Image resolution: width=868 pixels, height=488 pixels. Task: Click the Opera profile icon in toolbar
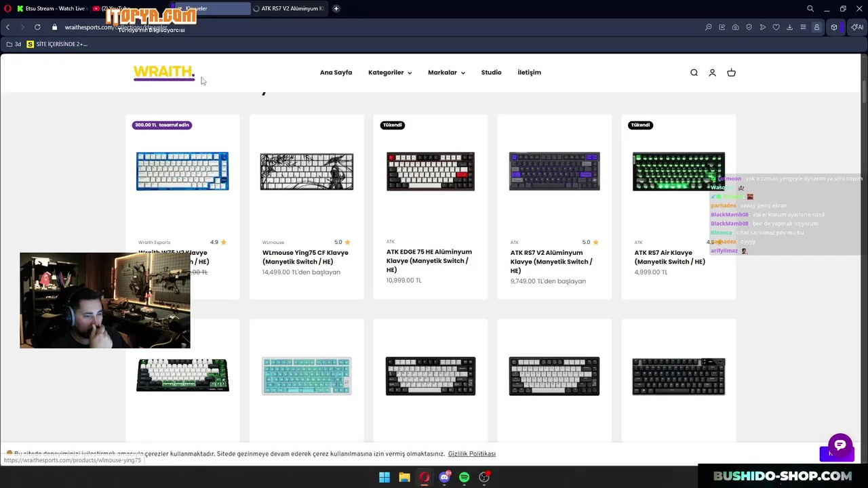point(817,27)
